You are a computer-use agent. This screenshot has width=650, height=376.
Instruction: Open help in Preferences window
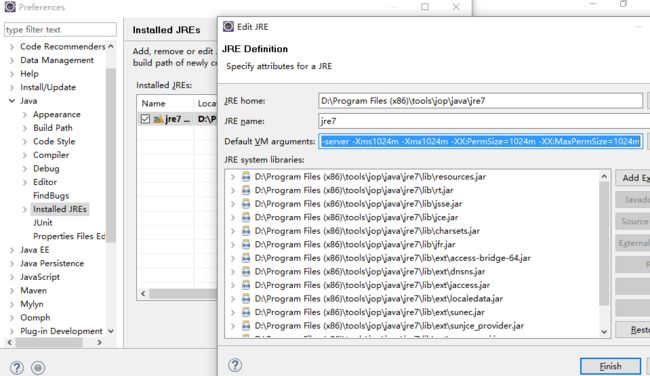coord(17,368)
